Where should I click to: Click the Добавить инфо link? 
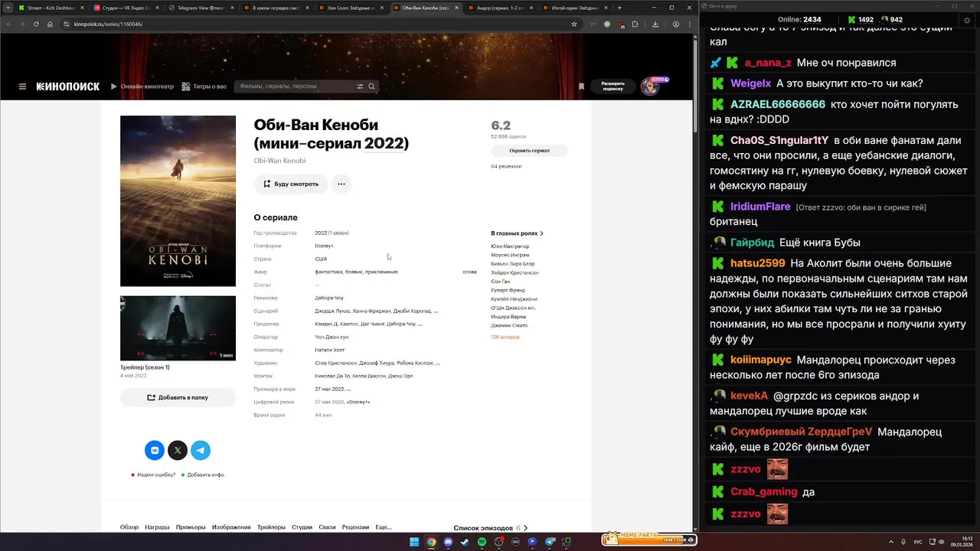[x=205, y=474]
